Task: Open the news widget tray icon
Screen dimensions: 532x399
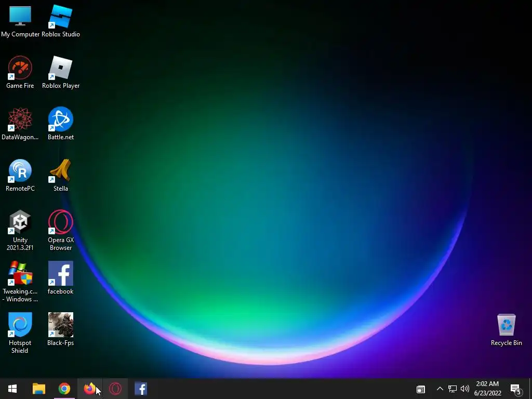Action: 421,389
